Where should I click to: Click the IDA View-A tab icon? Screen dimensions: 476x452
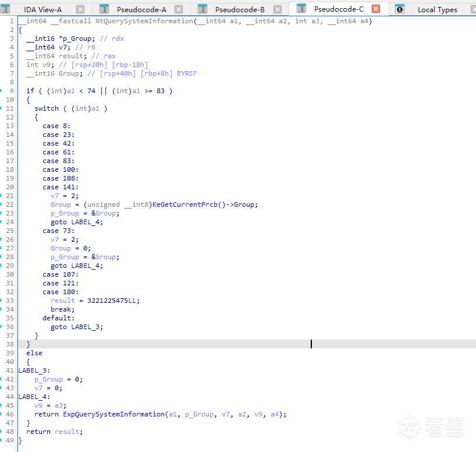(x=5, y=9)
